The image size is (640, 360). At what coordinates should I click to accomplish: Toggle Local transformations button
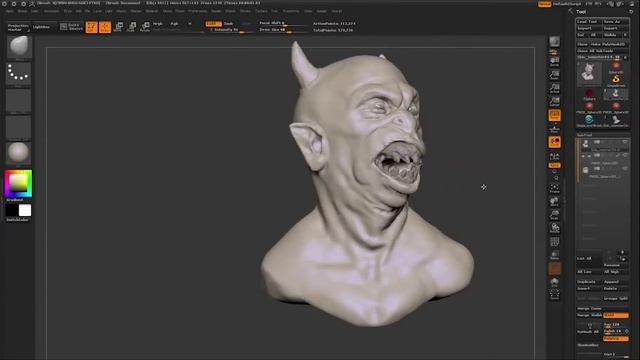(554, 142)
